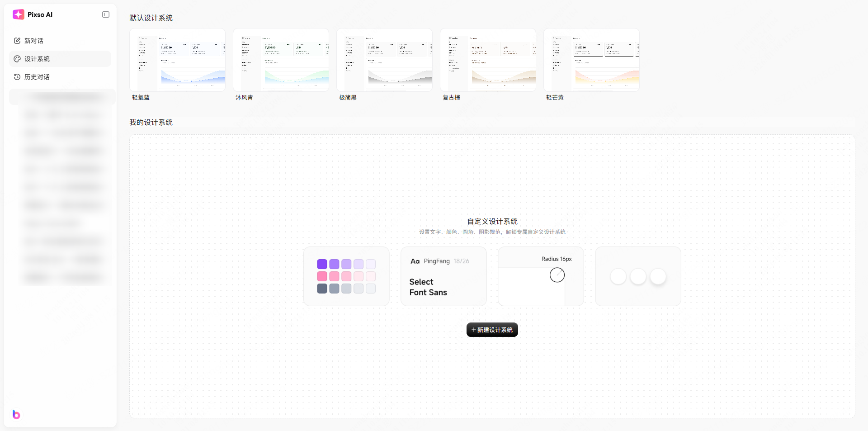Click the 新对话 pencil icon

(x=17, y=41)
